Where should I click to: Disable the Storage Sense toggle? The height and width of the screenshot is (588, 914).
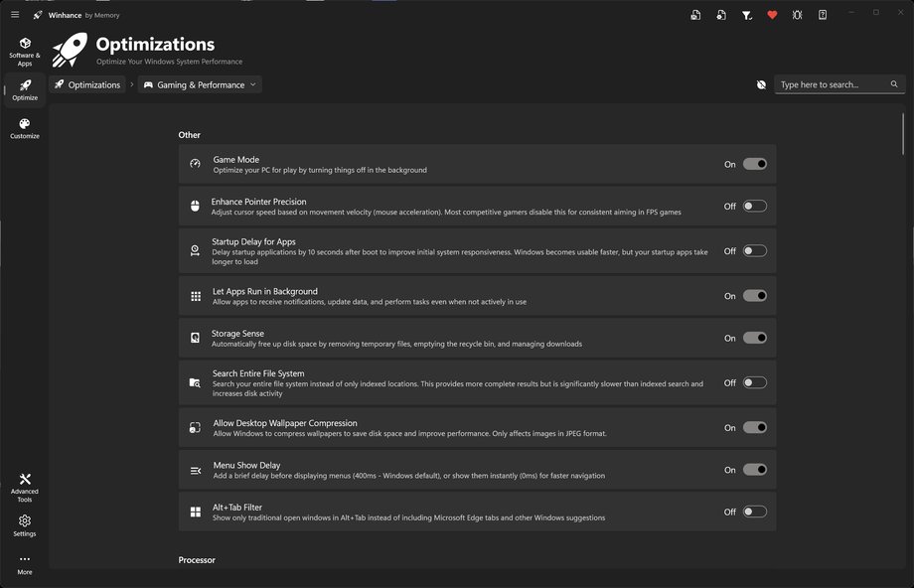(x=754, y=338)
